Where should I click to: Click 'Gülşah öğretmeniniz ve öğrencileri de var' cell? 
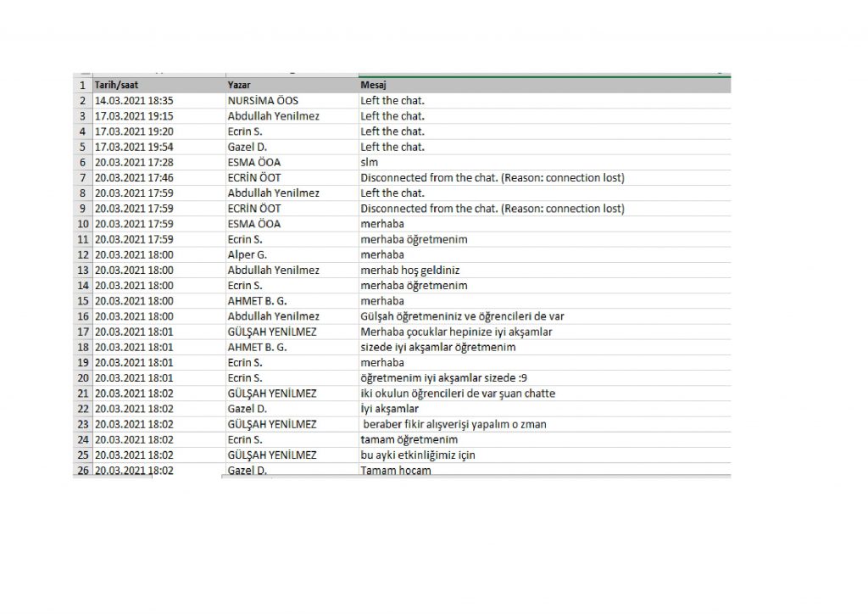[462, 316]
